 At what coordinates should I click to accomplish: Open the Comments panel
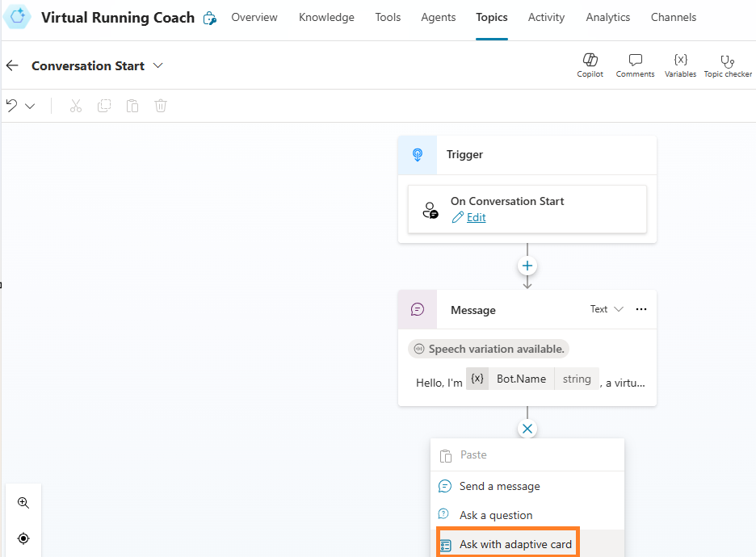click(x=635, y=65)
